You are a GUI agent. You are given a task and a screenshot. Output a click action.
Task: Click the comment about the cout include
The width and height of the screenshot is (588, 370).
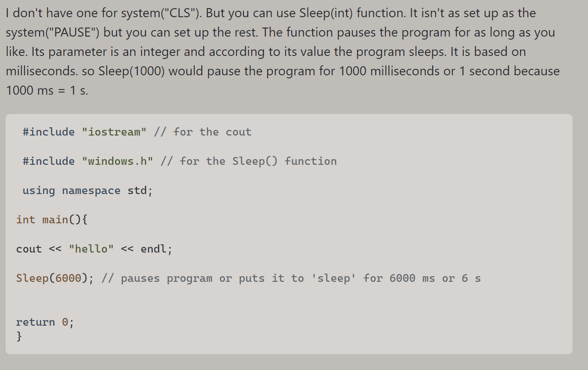tap(202, 132)
